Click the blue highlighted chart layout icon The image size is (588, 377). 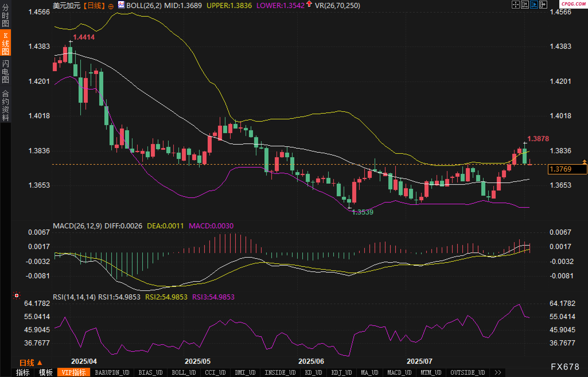[x=534, y=5]
